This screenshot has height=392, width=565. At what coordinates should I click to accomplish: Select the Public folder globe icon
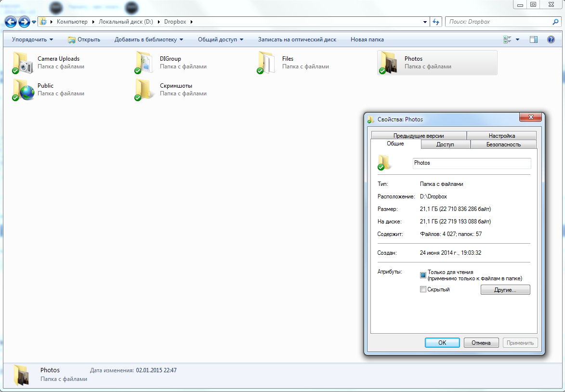(23, 90)
